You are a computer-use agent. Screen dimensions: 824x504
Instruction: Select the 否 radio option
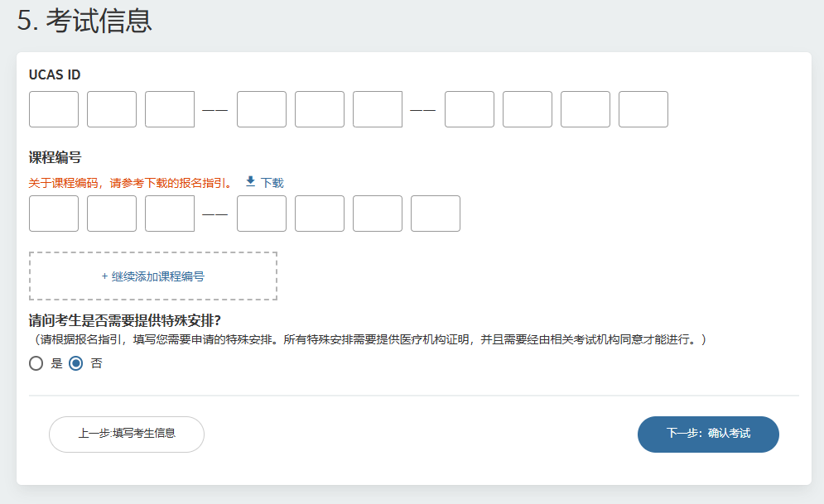click(75, 362)
